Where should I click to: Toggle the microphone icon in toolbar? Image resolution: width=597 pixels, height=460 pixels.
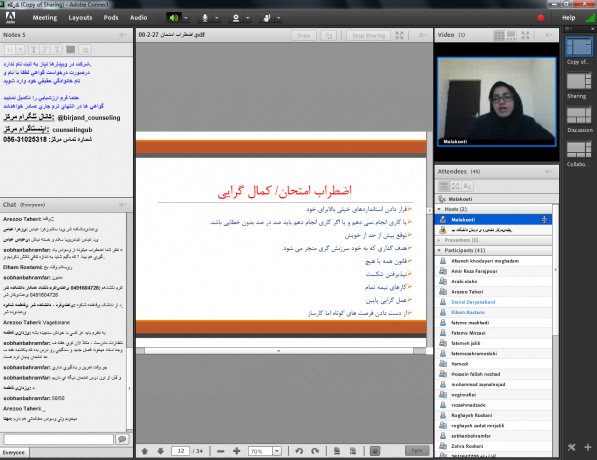(x=205, y=18)
